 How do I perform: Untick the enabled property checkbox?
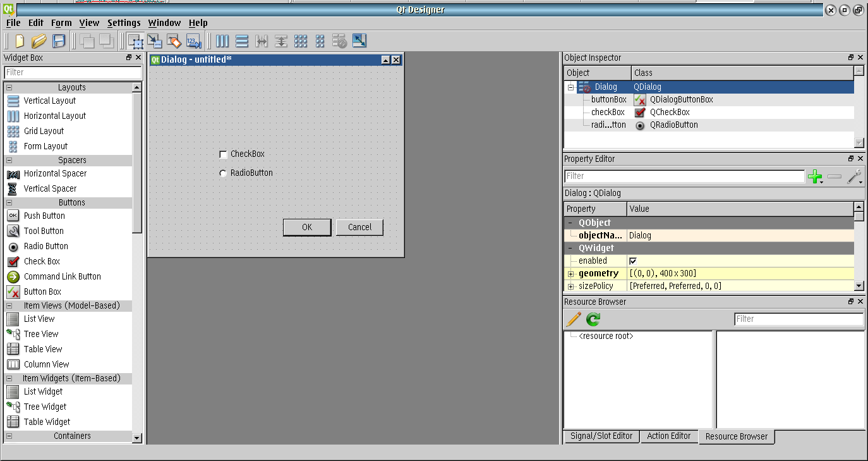click(633, 261)
